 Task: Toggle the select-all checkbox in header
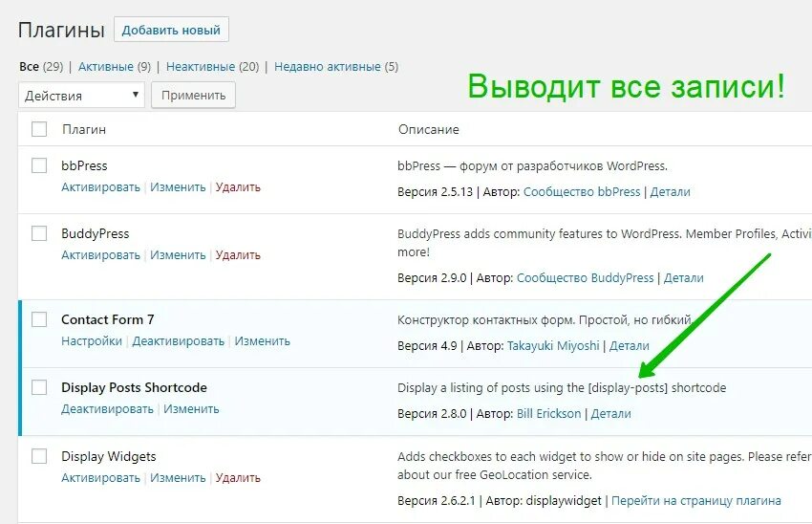pos(39,129)
